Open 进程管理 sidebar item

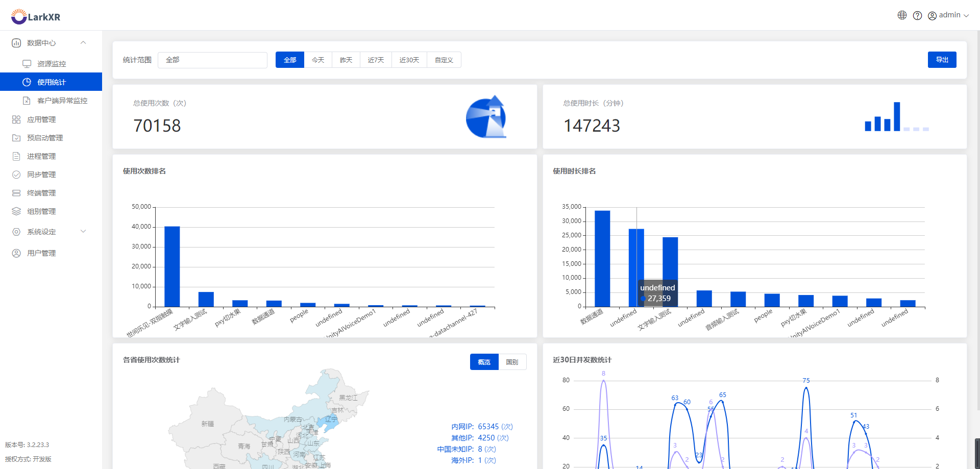[x=41, y=156]
